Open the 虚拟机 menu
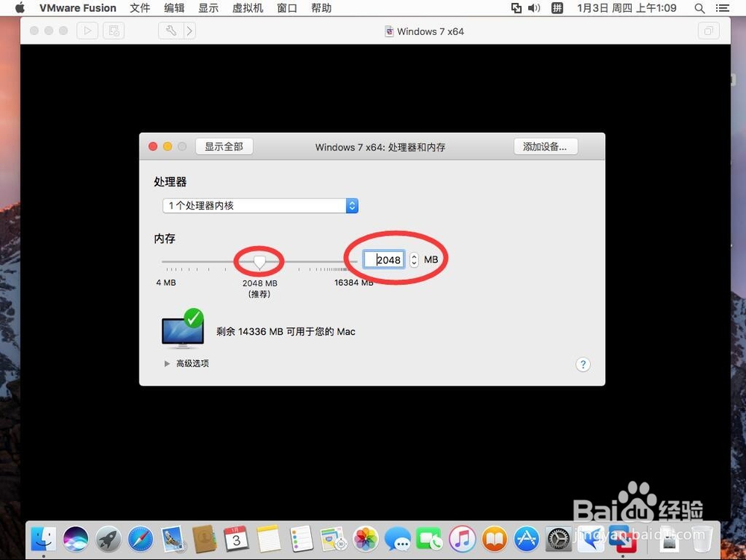Screen dimensions: 746x560 point(248,8)
